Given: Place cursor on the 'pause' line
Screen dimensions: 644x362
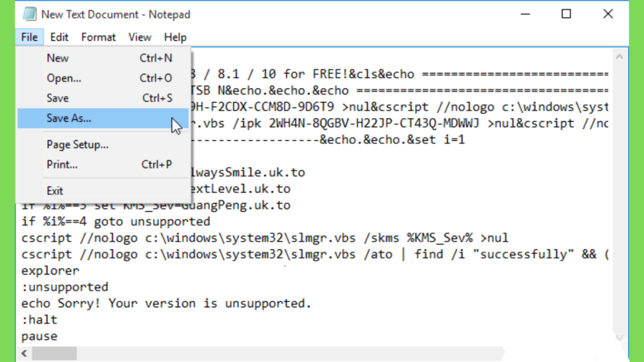Looking at the screenshot, I should [x=40, y=336].
